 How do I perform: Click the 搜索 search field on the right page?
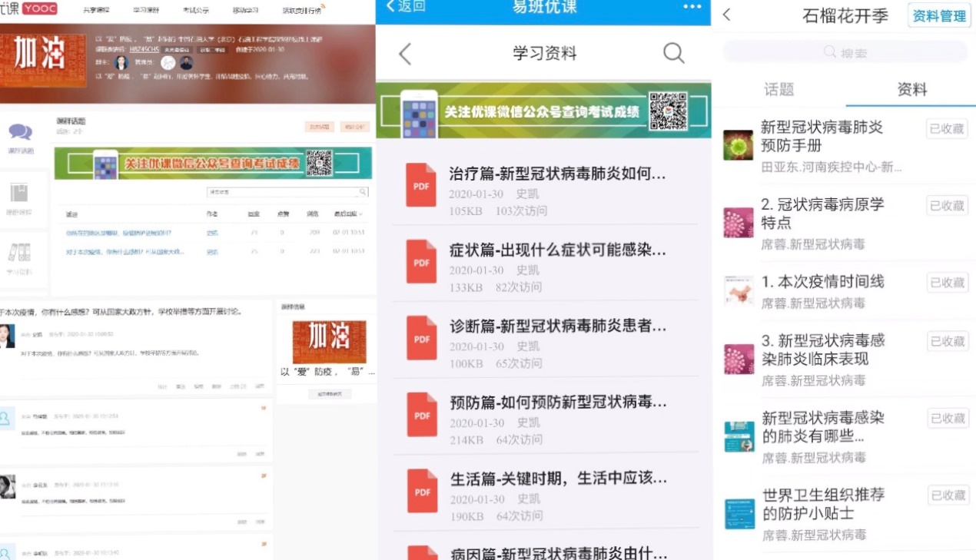click(845, 51)
